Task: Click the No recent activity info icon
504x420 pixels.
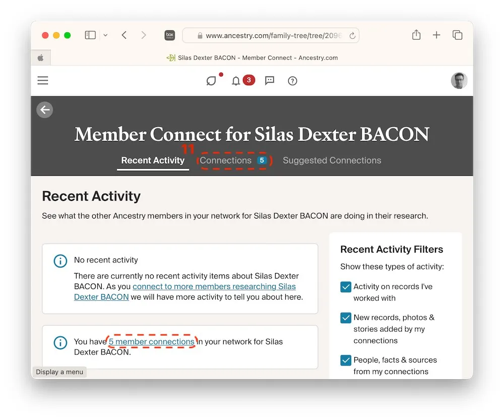Action: [60, 261]
